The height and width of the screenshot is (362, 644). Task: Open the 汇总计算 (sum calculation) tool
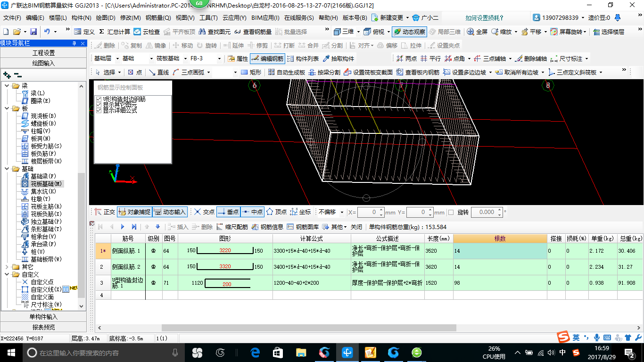click(114, 32)
